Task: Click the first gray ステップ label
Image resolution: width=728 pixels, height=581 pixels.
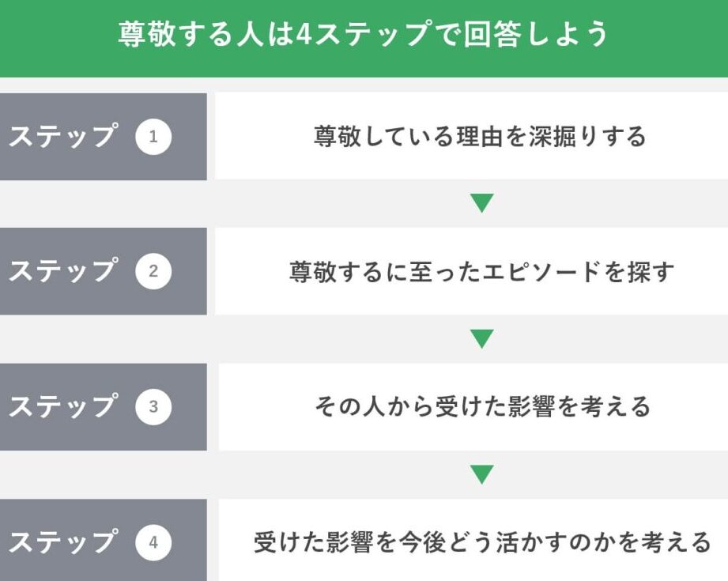Action: coord(62,136)
